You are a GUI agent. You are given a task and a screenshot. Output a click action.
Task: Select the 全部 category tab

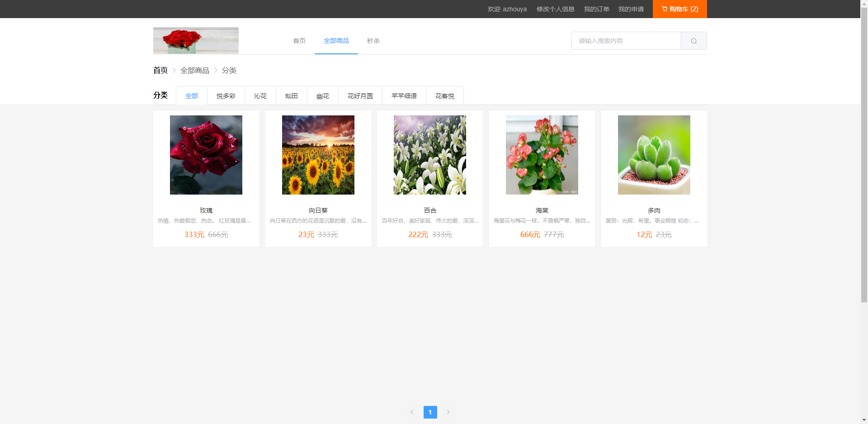(192, 96)
